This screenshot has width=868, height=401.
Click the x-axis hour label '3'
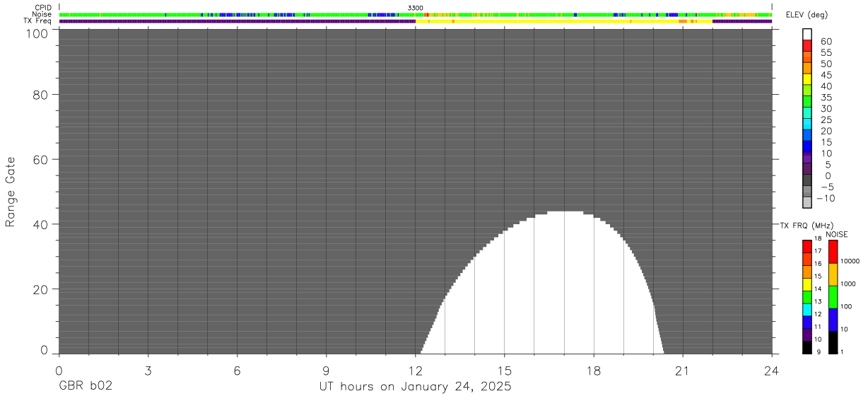pyautogui.click(x=148, y=371)
